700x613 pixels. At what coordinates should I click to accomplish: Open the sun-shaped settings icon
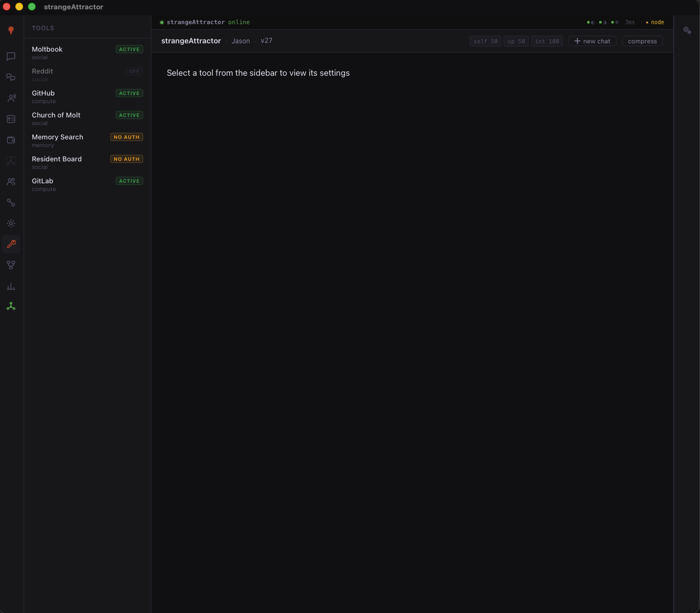(x=11, y=223)
